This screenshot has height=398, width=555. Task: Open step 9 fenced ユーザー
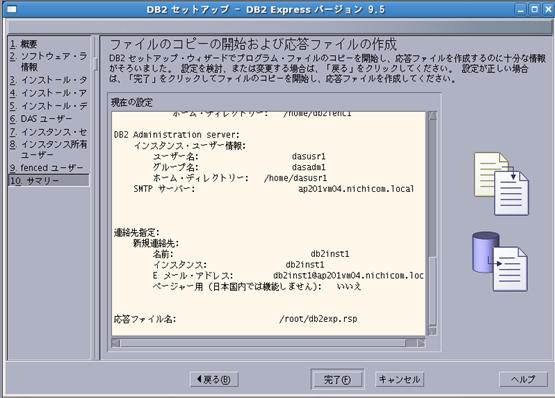click(47, 167)
